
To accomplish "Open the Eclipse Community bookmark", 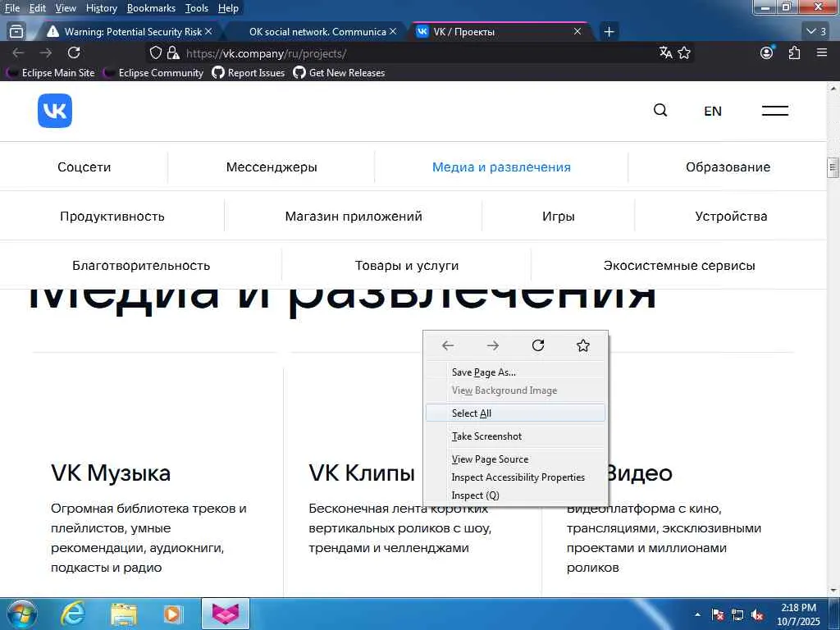I will tap(153, 73).
